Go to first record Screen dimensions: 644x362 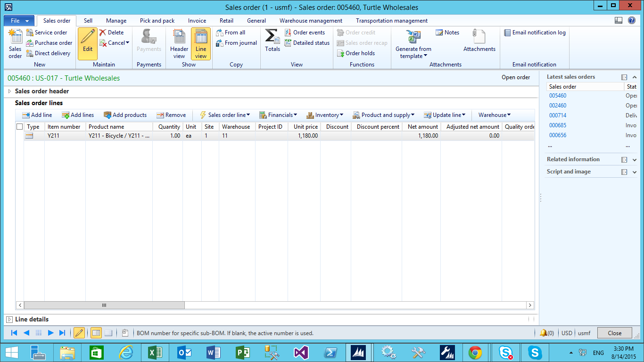coord(14,333)
